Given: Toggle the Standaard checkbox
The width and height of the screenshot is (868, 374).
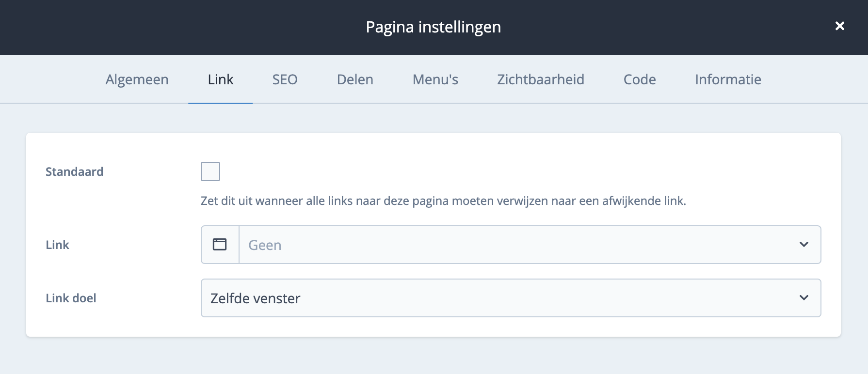Looking at the screenshot, I should (210, 171).
